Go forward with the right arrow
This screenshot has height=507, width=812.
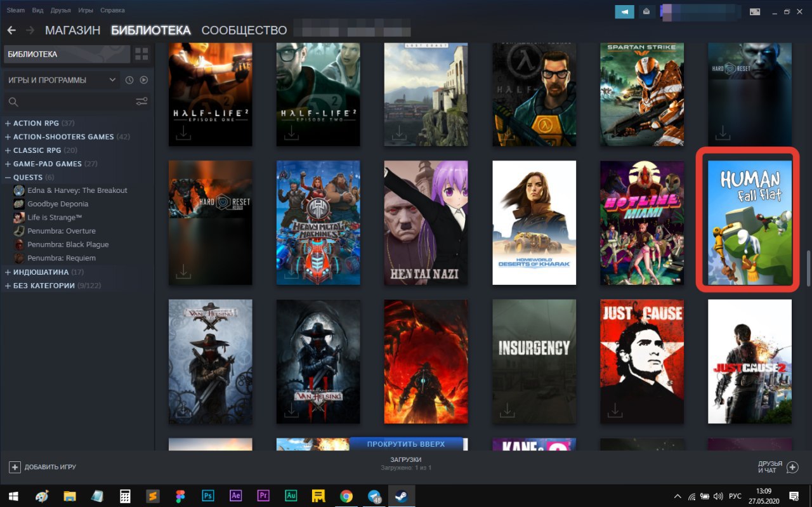click(x=30, y=30)
